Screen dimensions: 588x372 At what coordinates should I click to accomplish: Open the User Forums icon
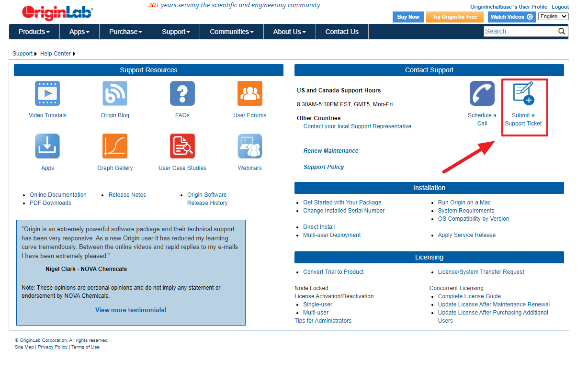click(x=250, y=93)
